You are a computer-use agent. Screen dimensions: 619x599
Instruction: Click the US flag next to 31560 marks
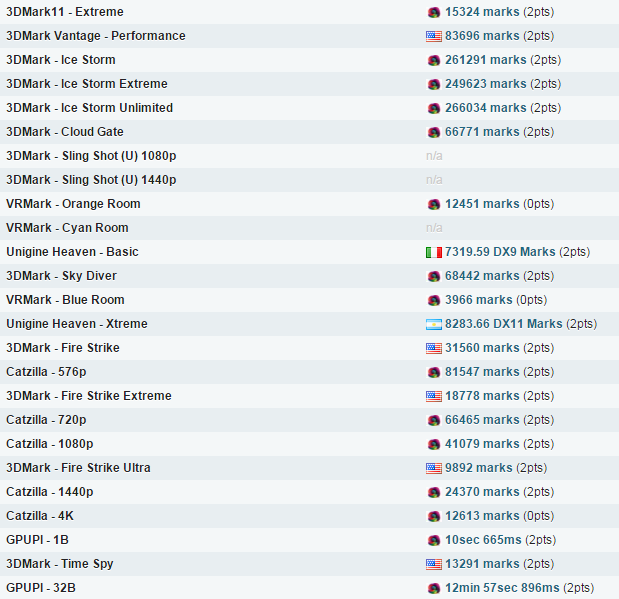point(433,348)
